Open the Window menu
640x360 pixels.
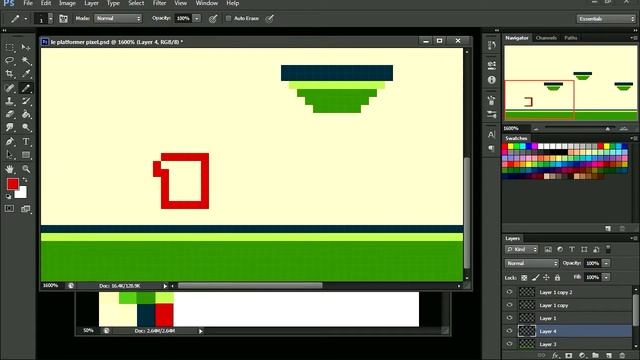[207, 3]
